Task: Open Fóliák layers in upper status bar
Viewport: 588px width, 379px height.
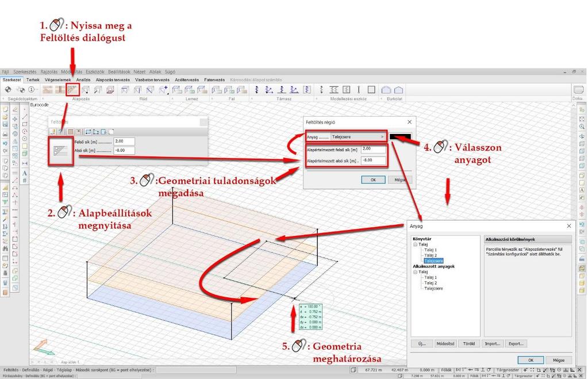Action: click(x=446, y=370)
